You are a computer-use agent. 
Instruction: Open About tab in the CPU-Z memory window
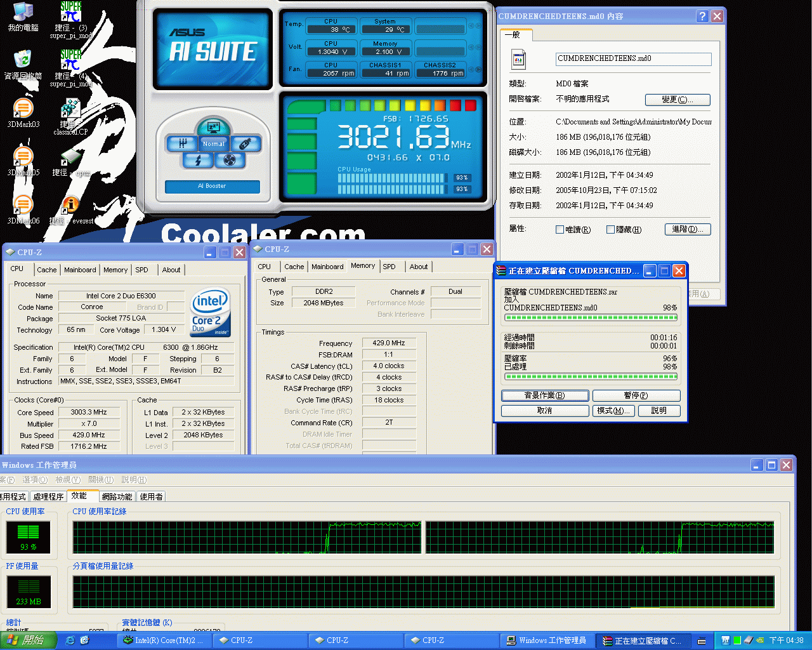(x=419, y=267)
